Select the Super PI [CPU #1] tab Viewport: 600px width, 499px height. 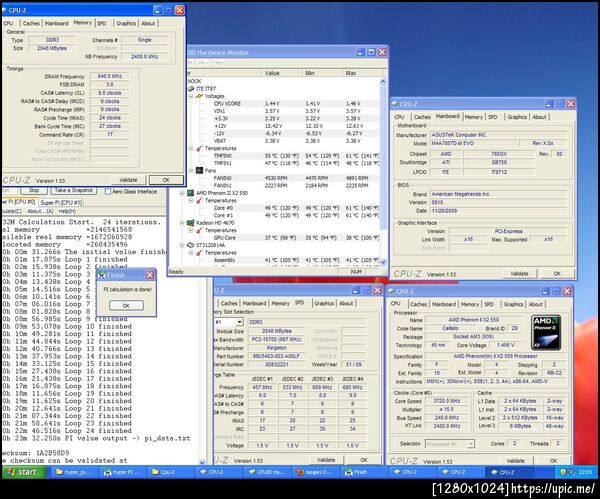click(61, 201)
